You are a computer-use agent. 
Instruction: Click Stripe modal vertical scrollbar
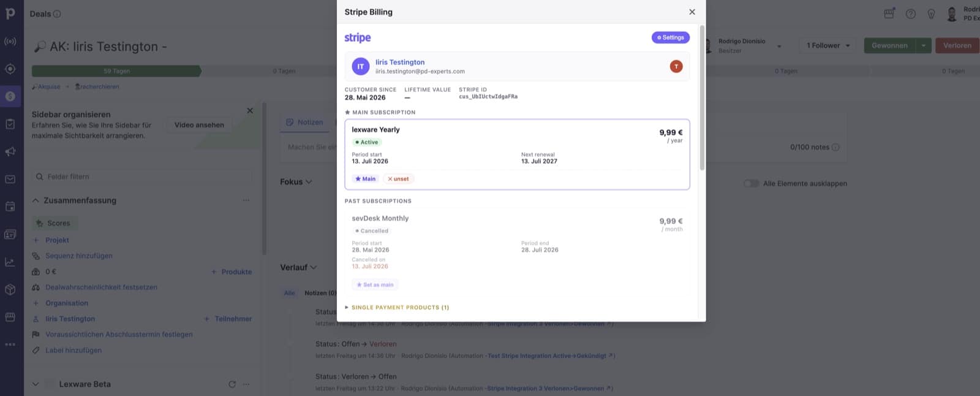pyautogui.click(x=702, y=98)
